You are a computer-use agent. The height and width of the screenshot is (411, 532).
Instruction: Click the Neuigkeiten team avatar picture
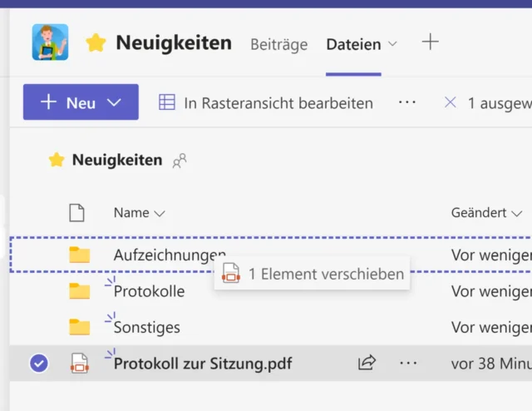coord(50,42)
